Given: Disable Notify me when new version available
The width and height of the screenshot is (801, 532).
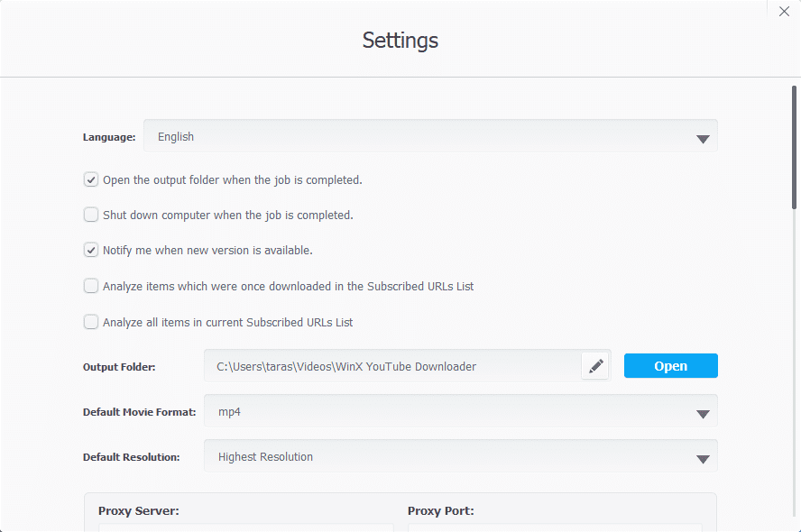Looking at the screenshot, I should click(x=91, y=250).
